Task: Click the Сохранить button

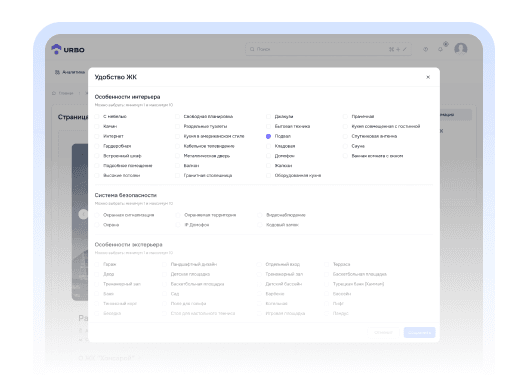Action: (x=419, y=332)
